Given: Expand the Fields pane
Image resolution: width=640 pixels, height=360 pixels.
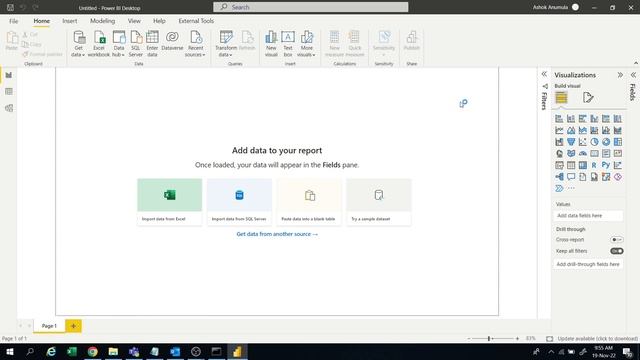Looking at the screenshot, I should coord(633,75).
